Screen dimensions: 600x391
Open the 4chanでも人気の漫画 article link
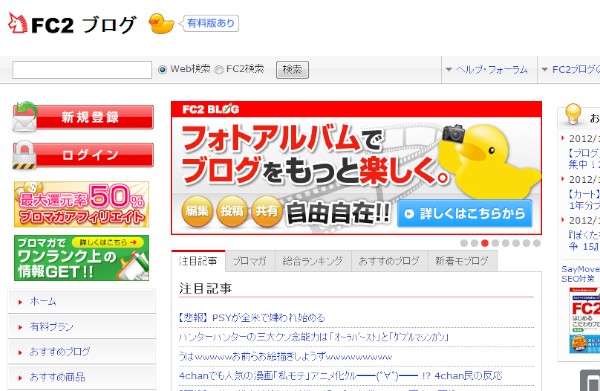[341, 376]
